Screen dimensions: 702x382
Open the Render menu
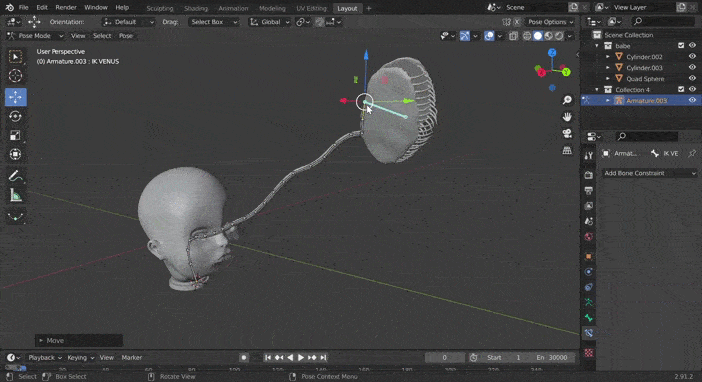click(x=66, y=8)
